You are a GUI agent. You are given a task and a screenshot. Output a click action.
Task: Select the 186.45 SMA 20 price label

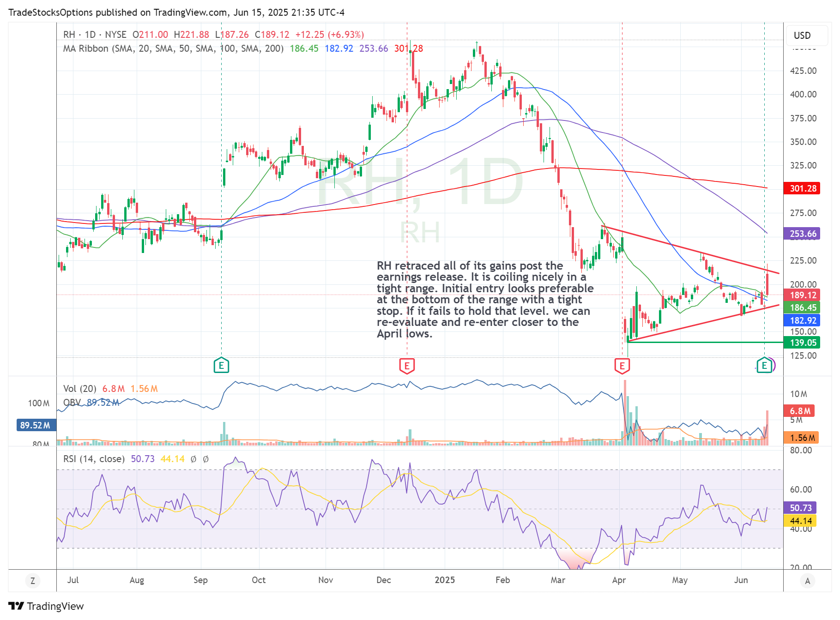click(x=802, y=307)
